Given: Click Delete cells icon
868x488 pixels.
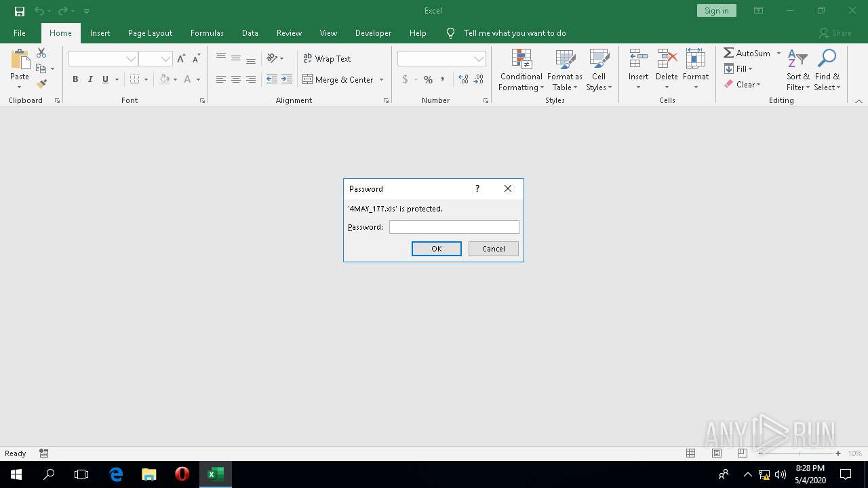Looking at the screenshot, I should click(667, 59).
